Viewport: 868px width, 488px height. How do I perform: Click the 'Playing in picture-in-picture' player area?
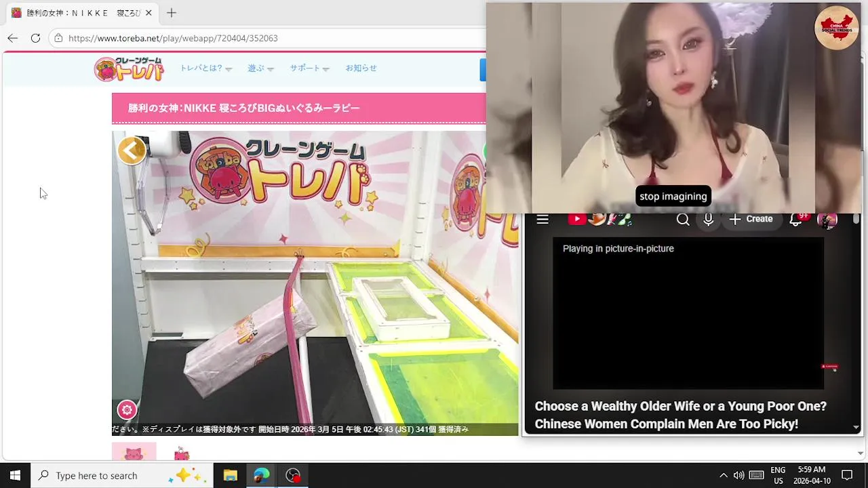(x=688, y=313)
